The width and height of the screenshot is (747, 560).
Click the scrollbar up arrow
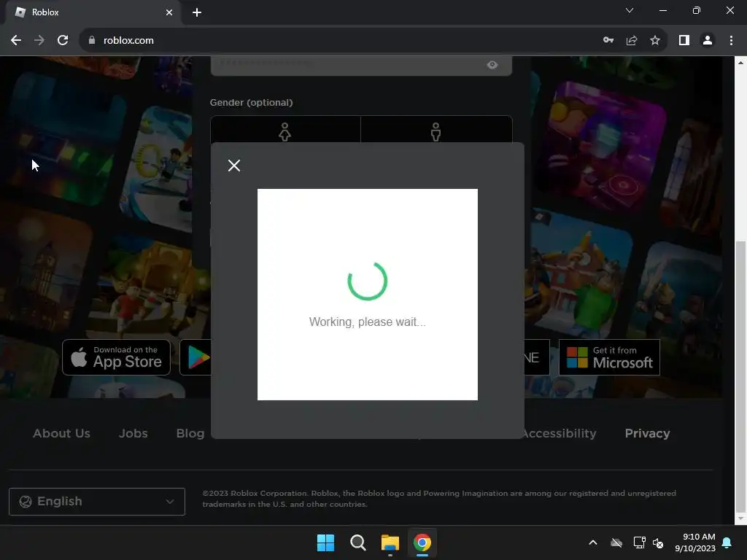point(740,63)
